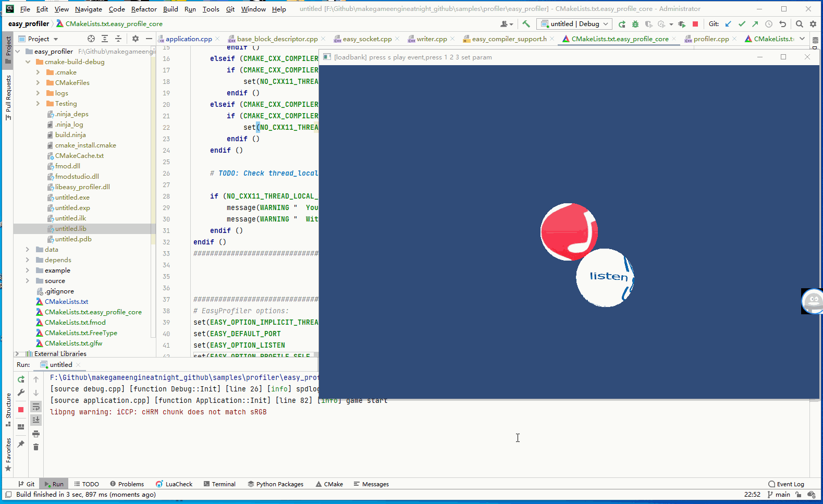The image size is (823, 504).
Task: Show Git history with the clock icon
Action: pos(768,24)
